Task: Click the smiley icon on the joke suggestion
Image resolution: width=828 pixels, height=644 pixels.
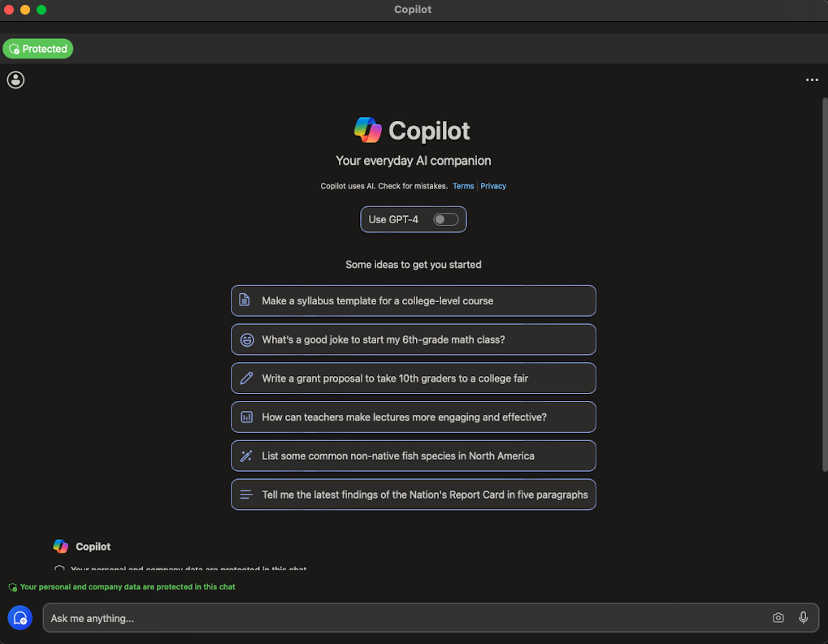Action: [246, 339]
